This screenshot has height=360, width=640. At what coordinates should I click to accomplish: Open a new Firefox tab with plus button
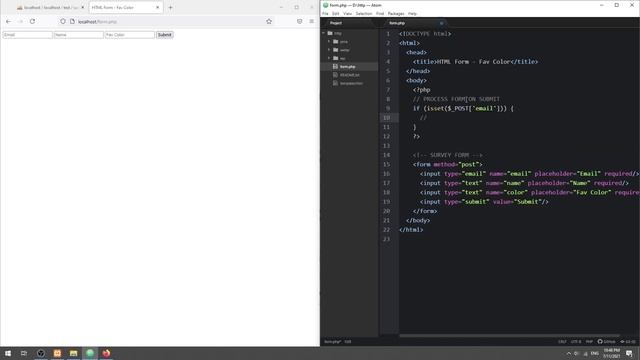[x=171, y=7]
